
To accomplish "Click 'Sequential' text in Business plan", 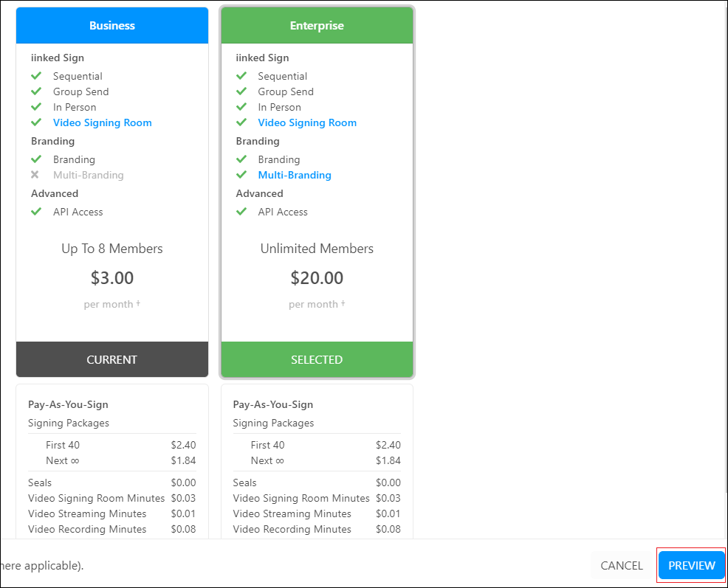I will pyautogui.click(x=78, y=76).
